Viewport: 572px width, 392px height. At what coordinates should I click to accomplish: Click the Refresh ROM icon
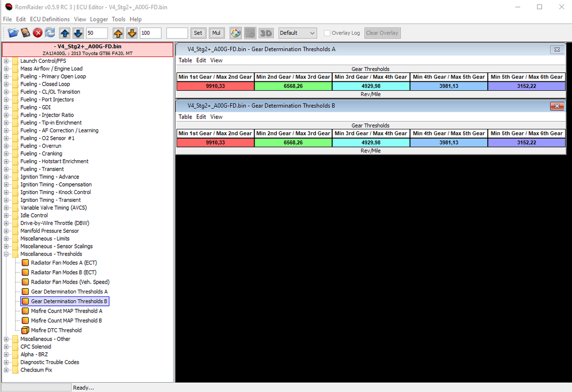point(50,33)
